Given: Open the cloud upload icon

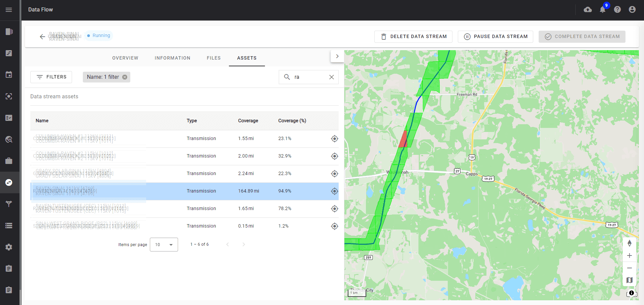Looking at the screenshot, I should click(588, 9).
